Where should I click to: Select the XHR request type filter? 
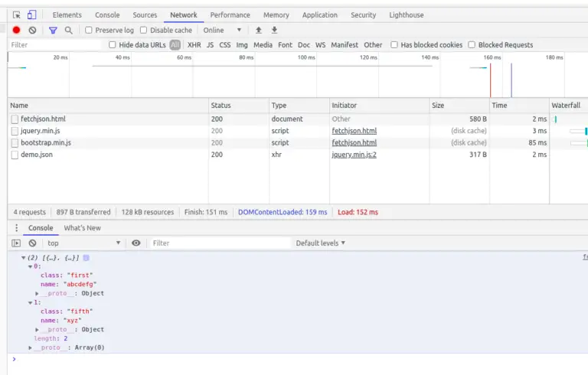coord(194,45)
